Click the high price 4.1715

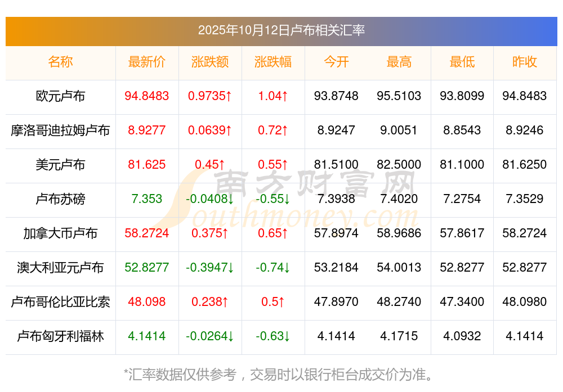click(399, 336)
